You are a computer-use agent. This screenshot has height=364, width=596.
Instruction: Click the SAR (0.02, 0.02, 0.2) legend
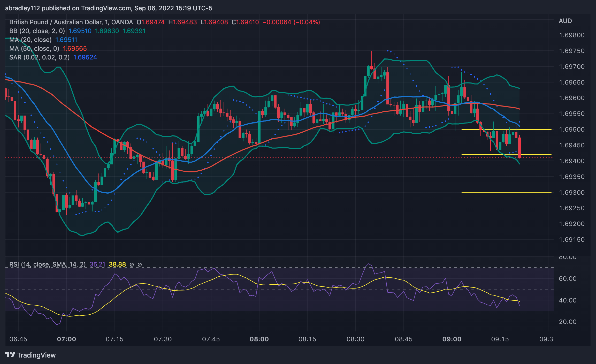pos(40,57)
